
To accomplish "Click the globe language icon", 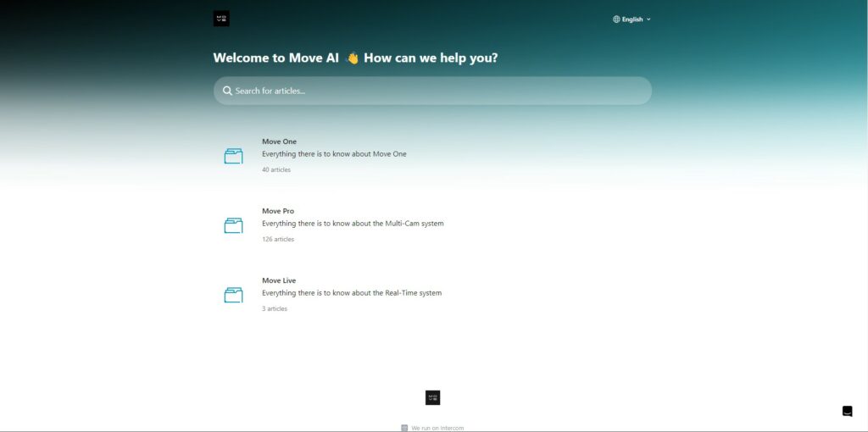I will click(x=616, y=19).
